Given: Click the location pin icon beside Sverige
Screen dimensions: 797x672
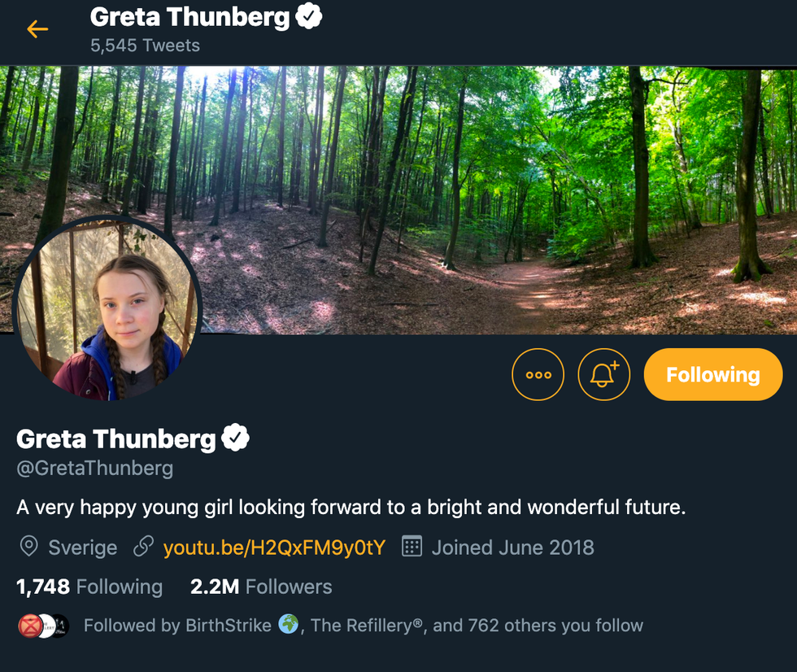Looking at the screenshot, I should pyautogui.click(x=28, y=547).
